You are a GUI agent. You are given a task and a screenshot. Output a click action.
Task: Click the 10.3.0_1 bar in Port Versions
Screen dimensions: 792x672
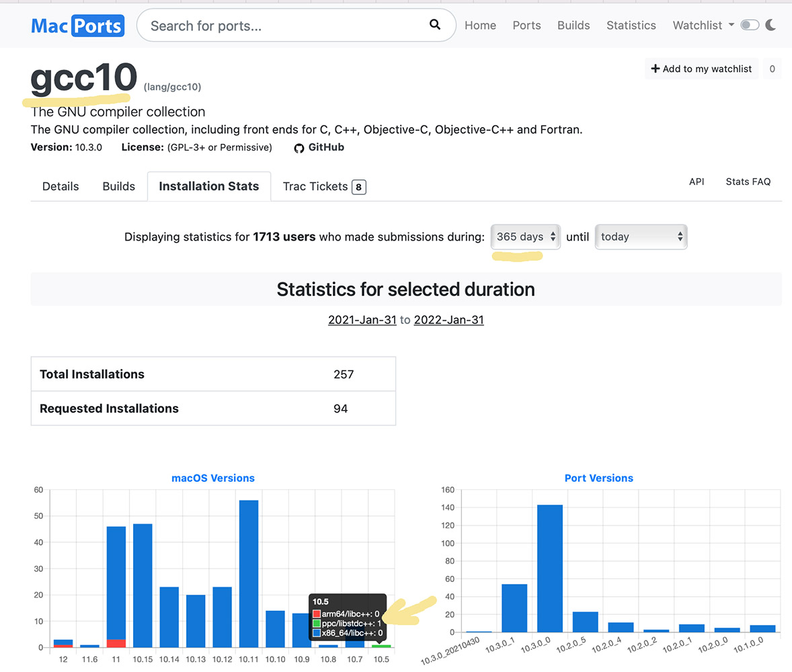(x=514, y=608)
